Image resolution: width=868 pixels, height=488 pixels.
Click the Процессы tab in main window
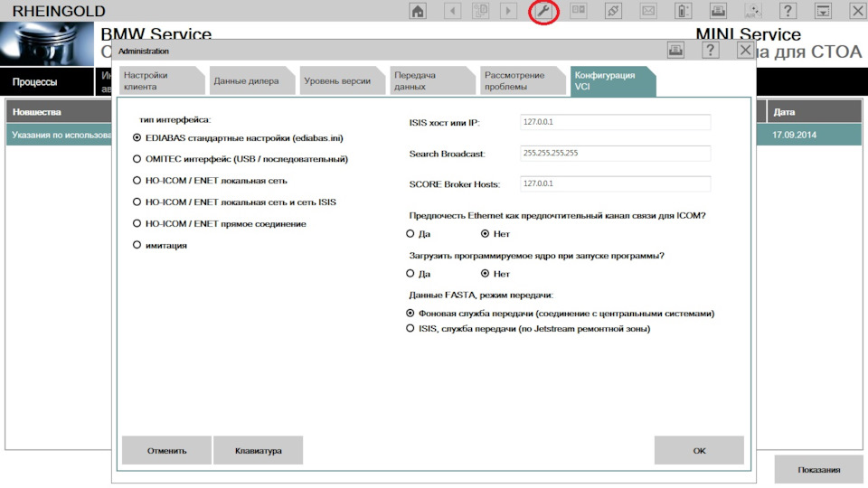click(x=46, y=82)
